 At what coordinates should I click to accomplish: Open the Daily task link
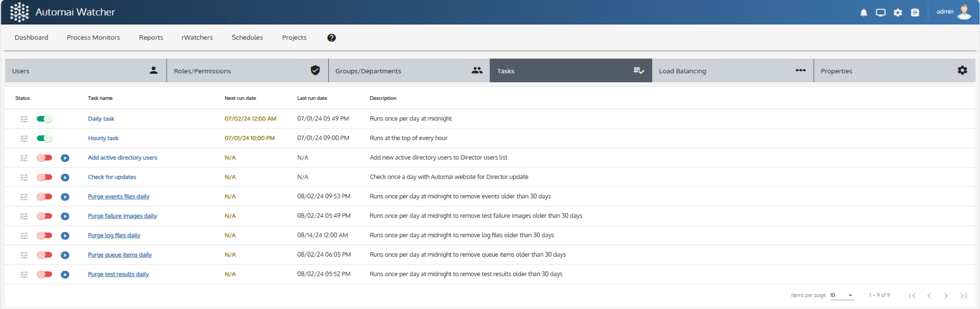(x=101, y=119)
